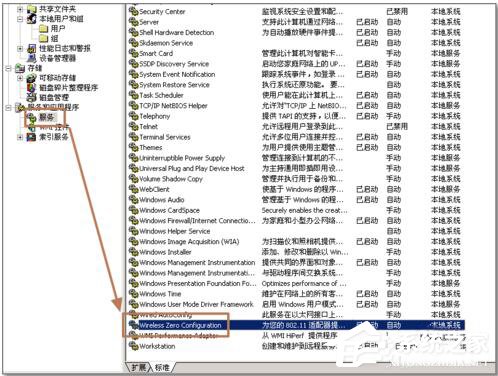The width and height of the screenshot is (498, 376).
Task: Click description 'Optimizes performance of ...'
Action: coord(304,283)
